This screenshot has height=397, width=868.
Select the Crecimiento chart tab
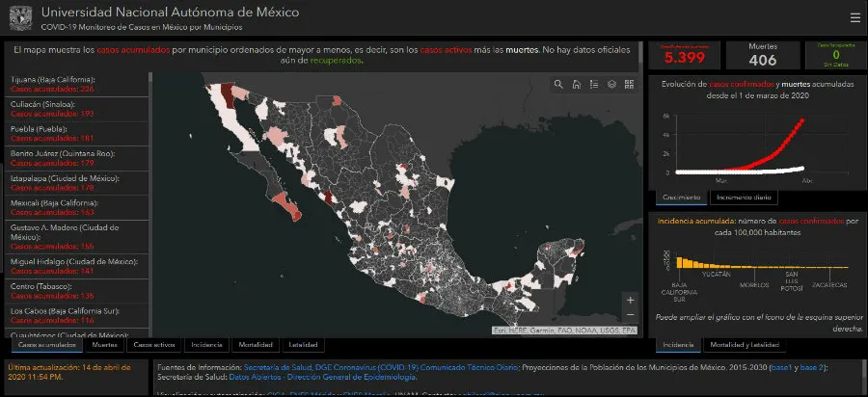tap(680, 197)
